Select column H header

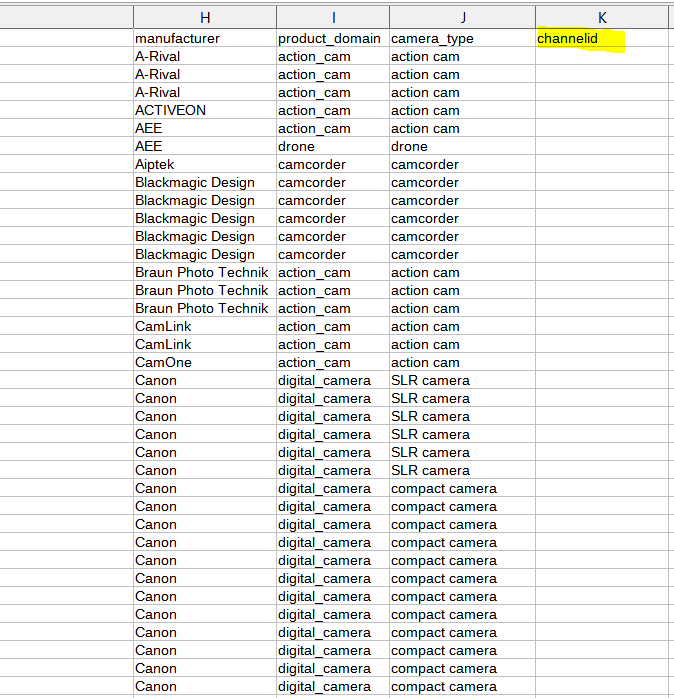point(205,17)
